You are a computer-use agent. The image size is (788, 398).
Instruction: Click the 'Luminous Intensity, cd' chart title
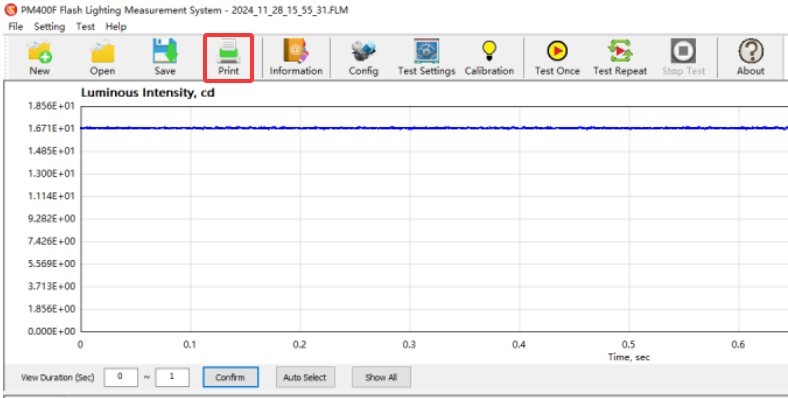[148, 92]
